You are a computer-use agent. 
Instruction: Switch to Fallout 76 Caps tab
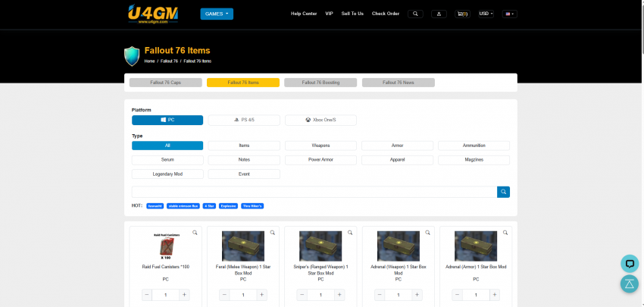pyautogui.click(x=165, y=83)
